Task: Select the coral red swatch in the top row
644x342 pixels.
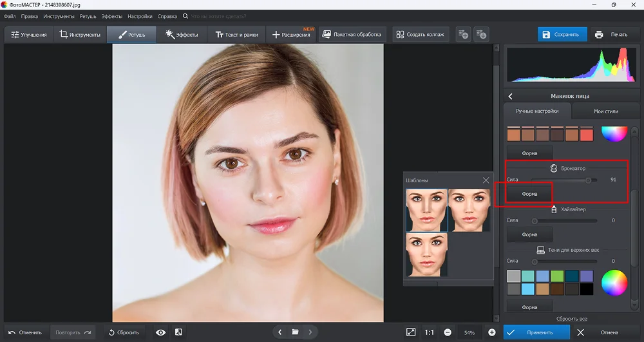Action: tap(587, 134)
